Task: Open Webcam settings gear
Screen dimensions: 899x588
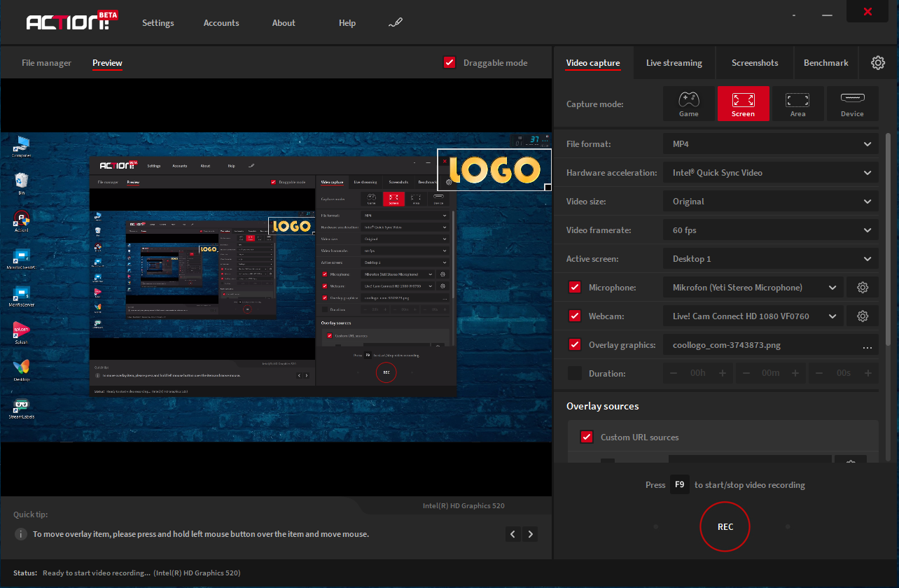Action: [863, 316]
